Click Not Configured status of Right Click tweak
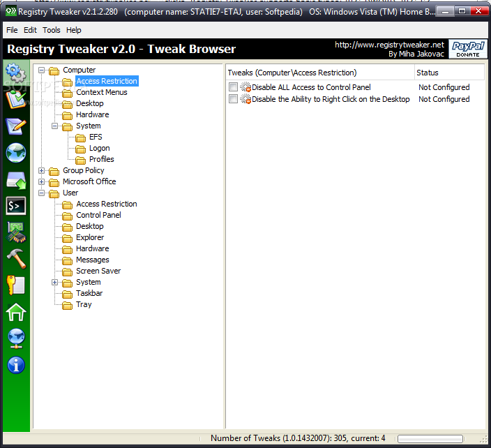This screenshot has height=448, width=491. (444, 99)
